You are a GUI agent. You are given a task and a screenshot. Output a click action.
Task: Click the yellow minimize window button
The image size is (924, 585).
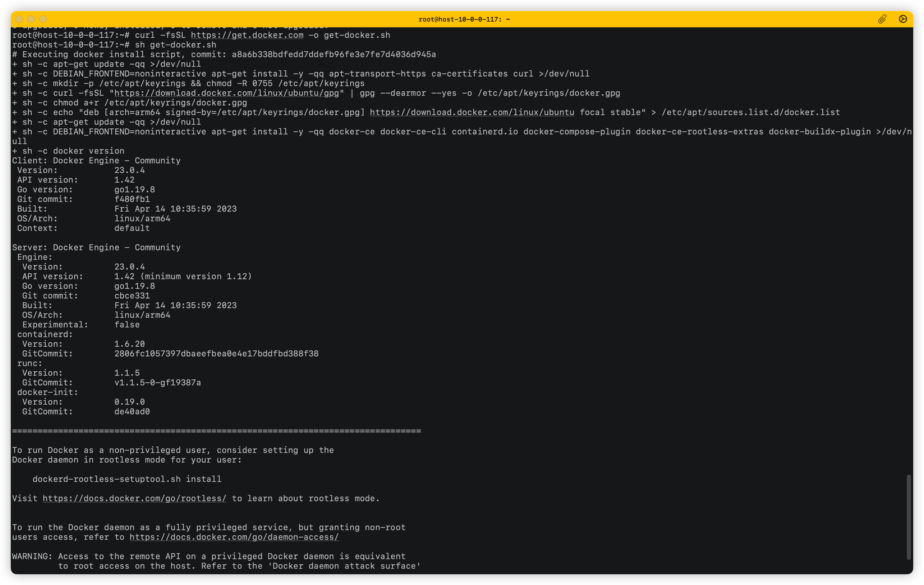pyautogui.click(x=31, y=19)
